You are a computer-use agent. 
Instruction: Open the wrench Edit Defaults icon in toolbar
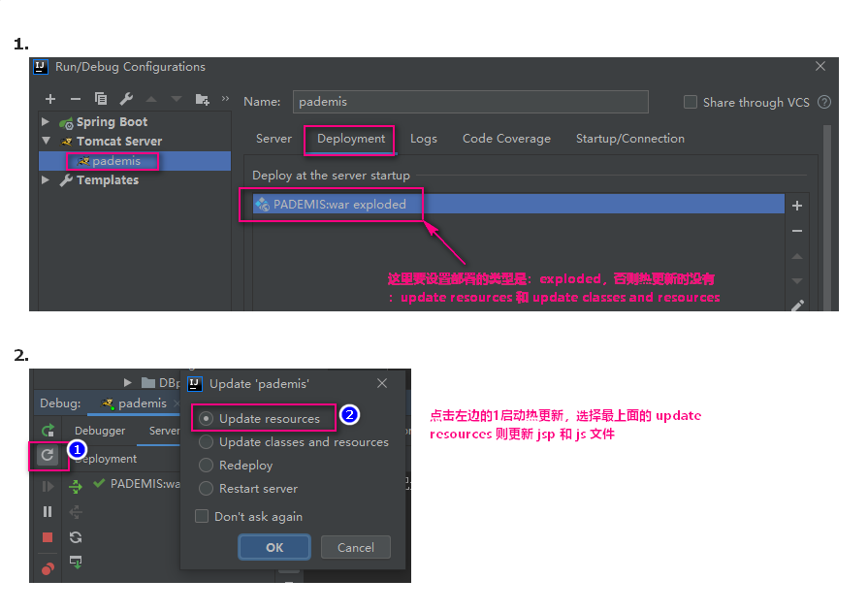(126, 99)
